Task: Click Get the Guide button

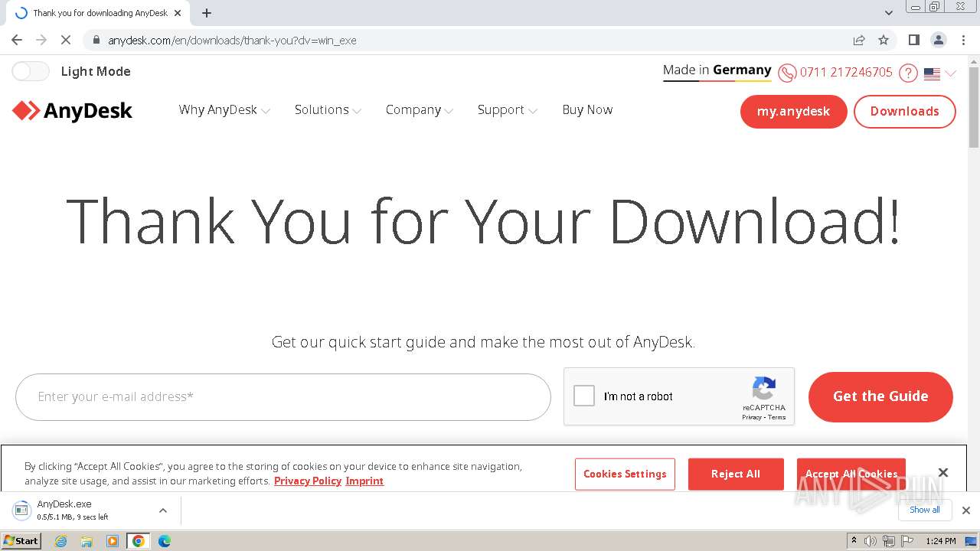Action: click(x=880, y=396)
